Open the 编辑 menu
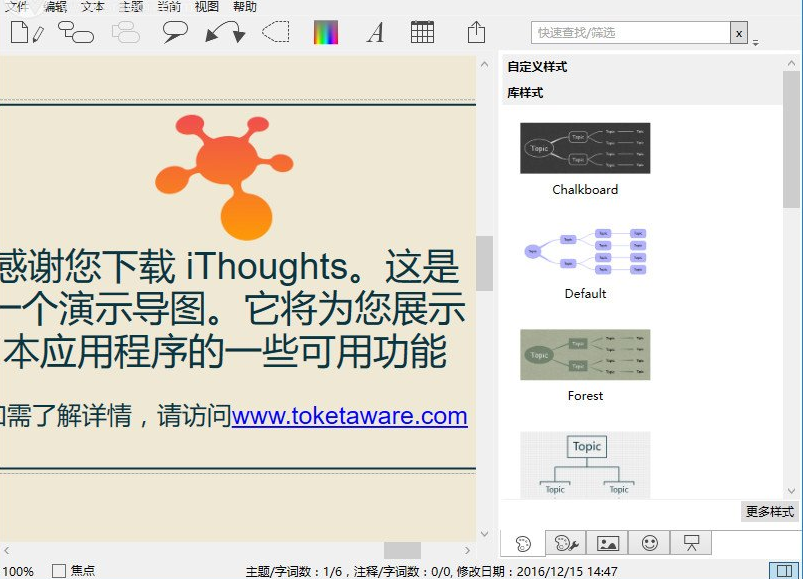 (x=56, y=6)
